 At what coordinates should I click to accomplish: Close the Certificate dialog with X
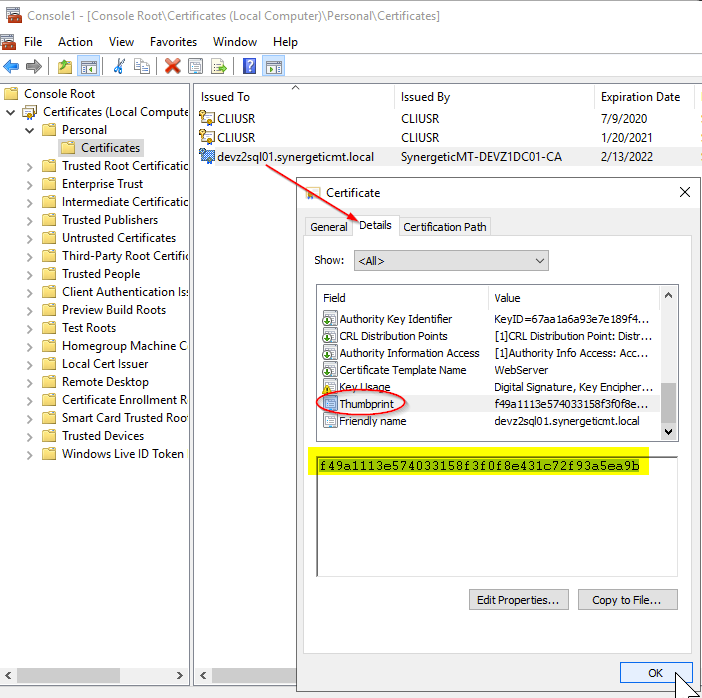[x=685, y=192]
